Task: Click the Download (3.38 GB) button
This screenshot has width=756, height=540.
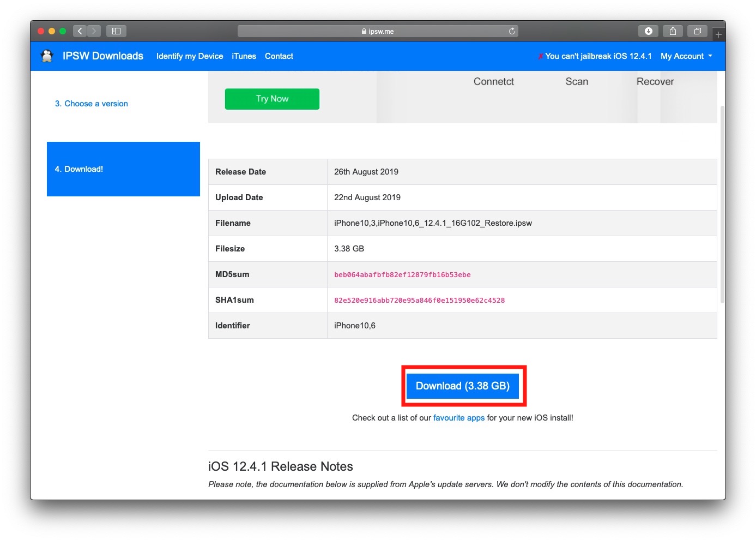Action: [463, 386]
